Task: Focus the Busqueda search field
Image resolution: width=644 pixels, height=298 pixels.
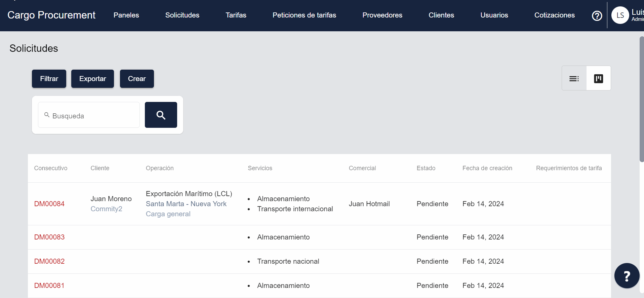Action: point(92,115)
